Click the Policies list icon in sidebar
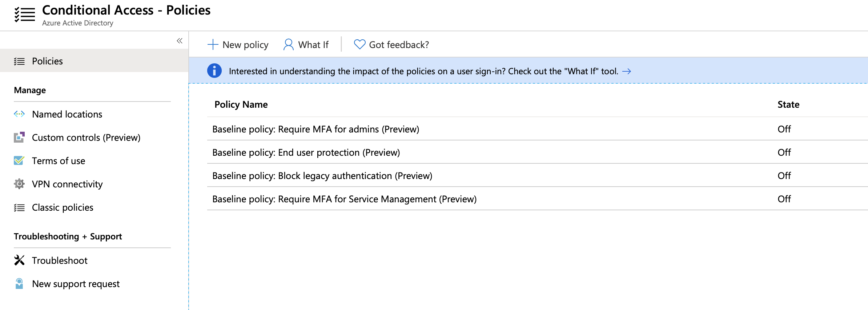This screenshot has height=310, width=868. click(x=19, y=61)
